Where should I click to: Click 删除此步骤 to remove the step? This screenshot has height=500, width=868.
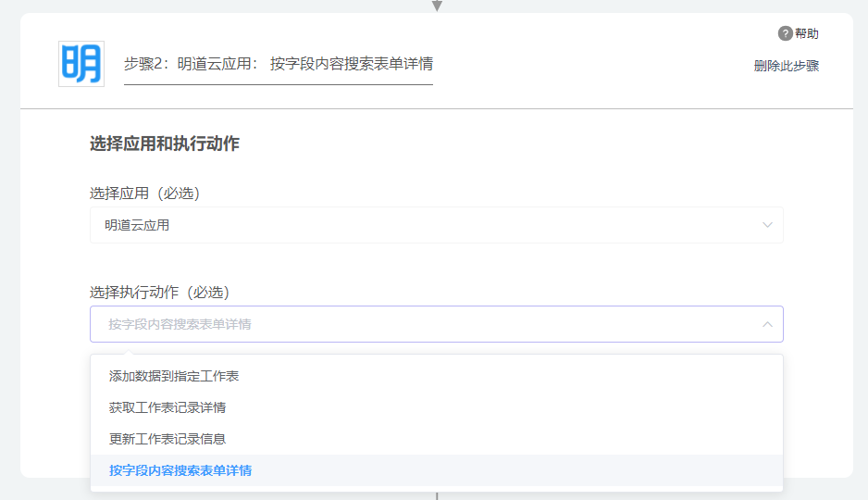[786, 66]
